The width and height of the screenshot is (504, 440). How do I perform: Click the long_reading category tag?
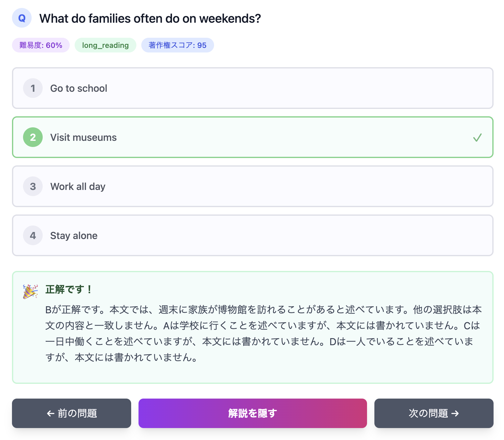point(105,45)
